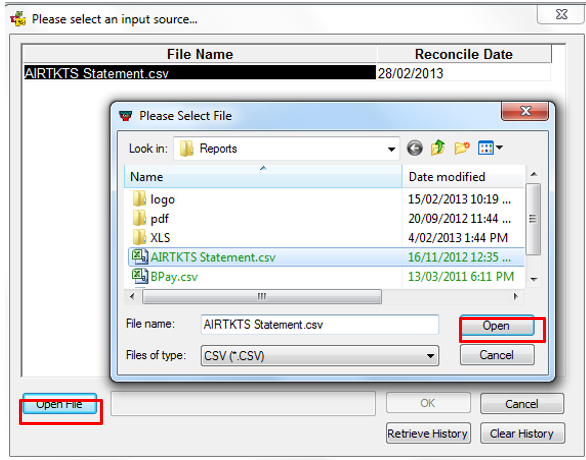This screenshot has width=586, height=460.
Task: Go up one folder level
Action: (x=438, y=148)
